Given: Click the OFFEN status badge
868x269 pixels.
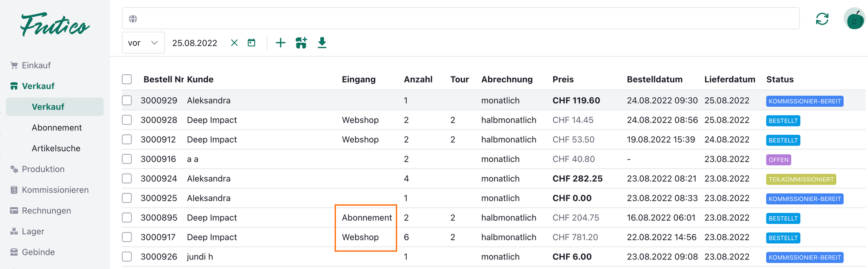Looking at the screenshot, I should [778, 160].
